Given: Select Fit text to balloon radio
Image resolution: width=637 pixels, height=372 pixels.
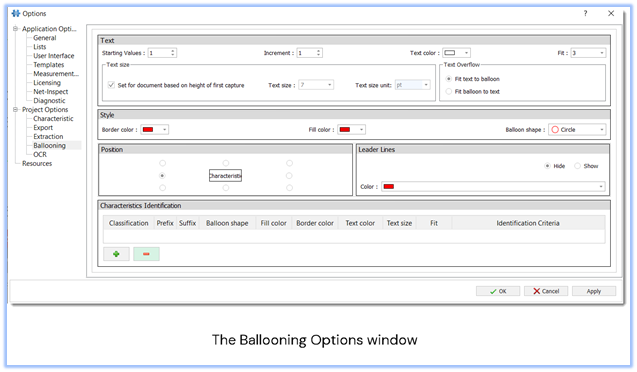Looking at the screenshot, I should click(x=448, y=79).
